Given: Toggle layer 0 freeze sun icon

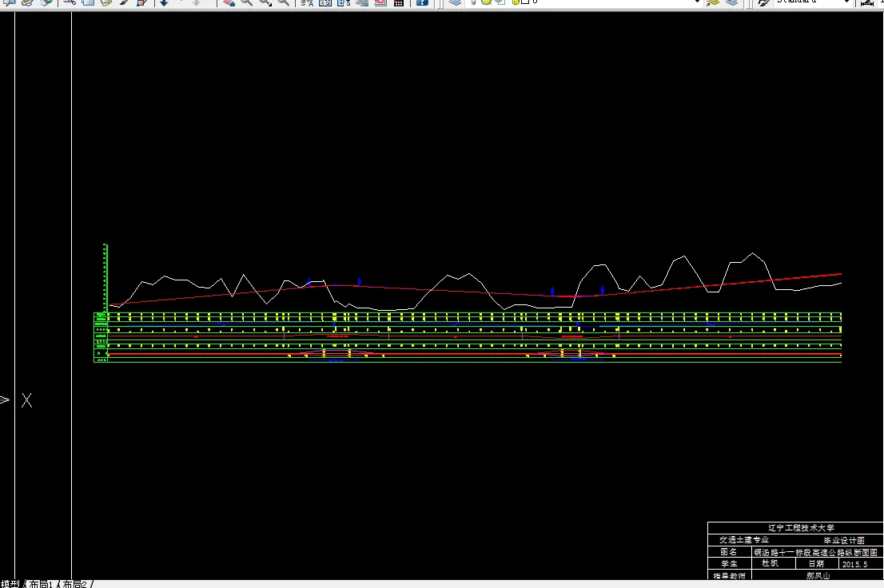Looking at the screenshot, I should (x=486, y=2).
